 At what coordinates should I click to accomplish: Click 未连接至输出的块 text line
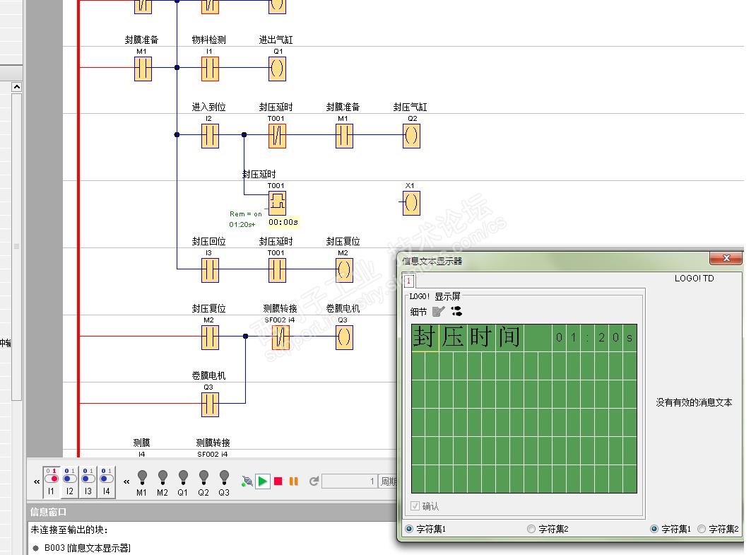pos(69,530)
